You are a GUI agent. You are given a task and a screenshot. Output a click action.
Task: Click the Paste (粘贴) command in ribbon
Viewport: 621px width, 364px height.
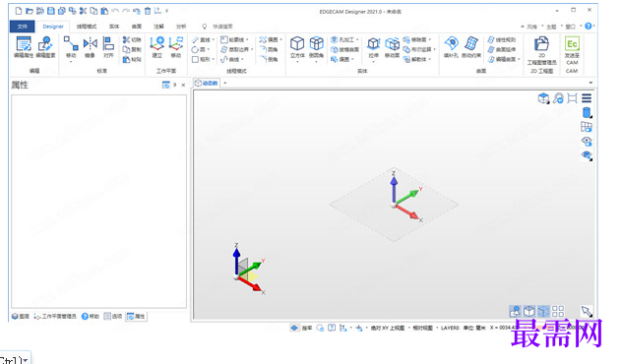point(132,59)
